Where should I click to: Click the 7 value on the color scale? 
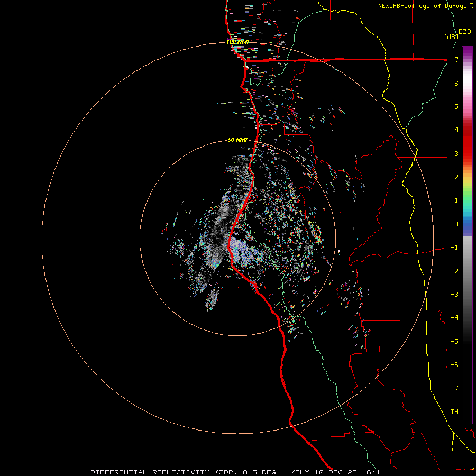coord(456,59)
